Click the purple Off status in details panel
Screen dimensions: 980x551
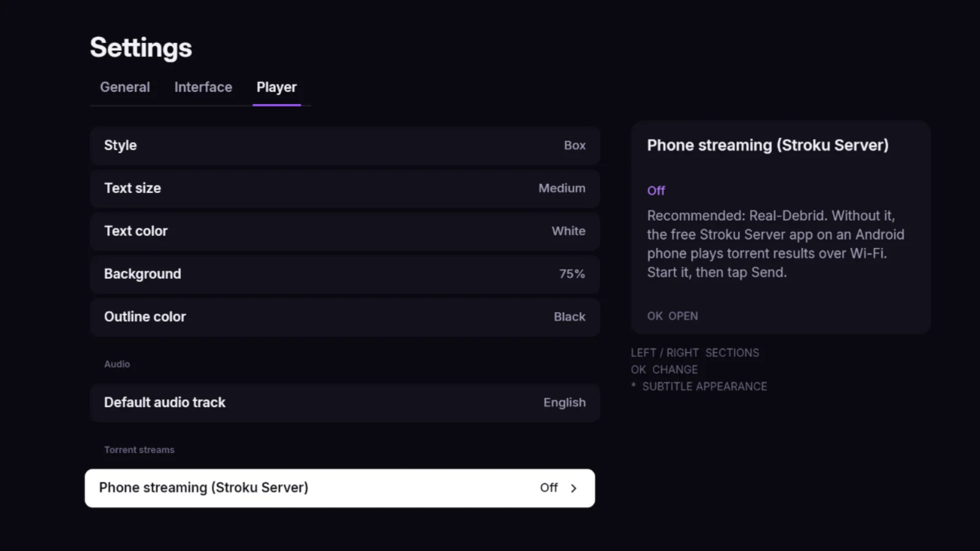pyautogui.click(x=656, y=190)
